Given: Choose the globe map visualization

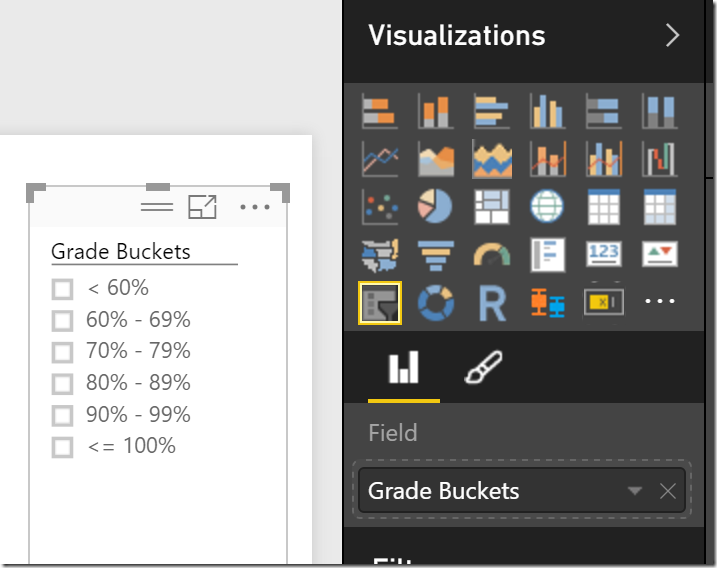Looking at the screenshot, I should [x=548, y=208].
